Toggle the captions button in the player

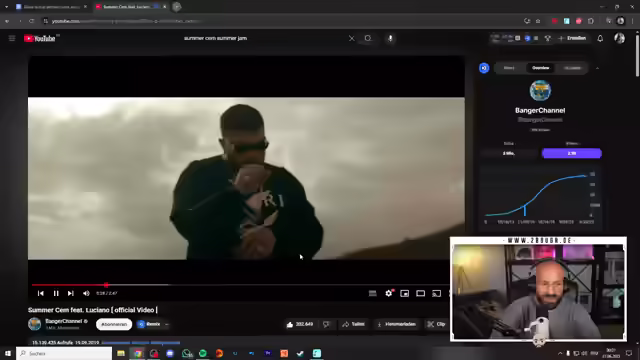pos(372,293)
